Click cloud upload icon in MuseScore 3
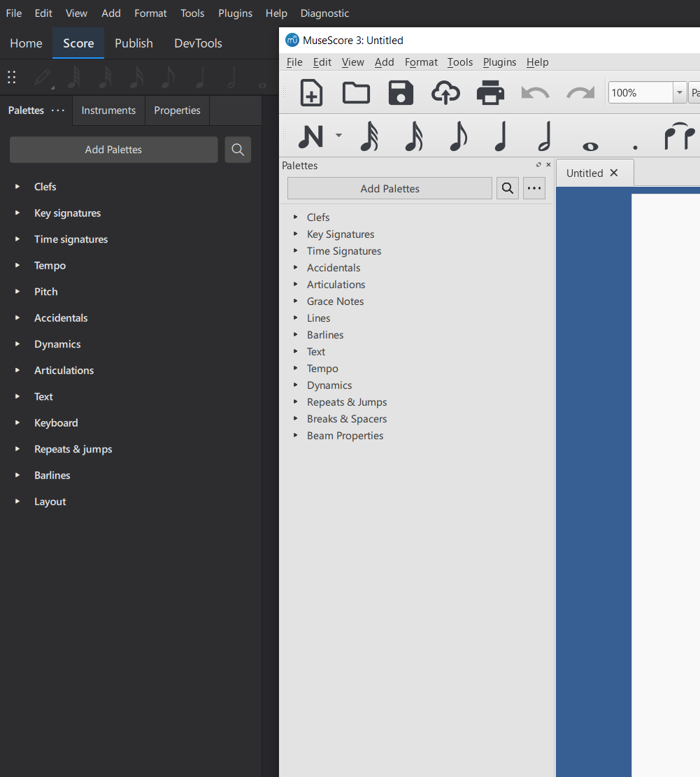The width and height of the screenshot is (700, 777). coord(445,92)
